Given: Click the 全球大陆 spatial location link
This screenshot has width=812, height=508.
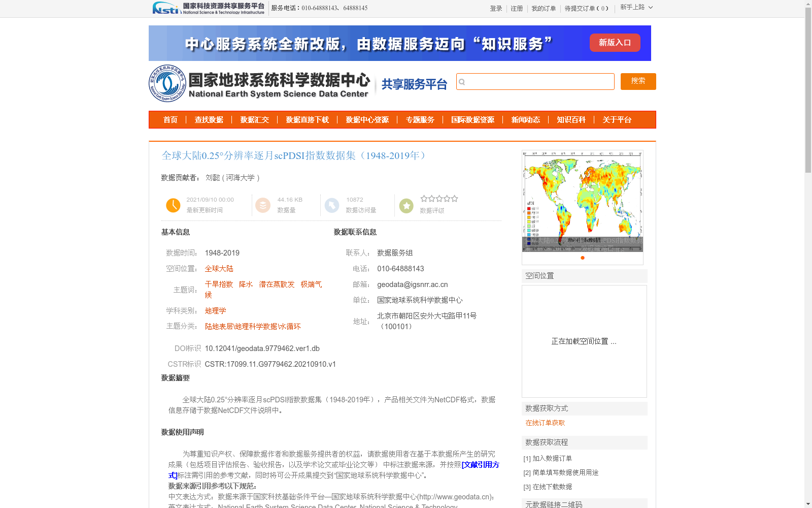Looking at the screenshot, I should (x=219, y=269).
